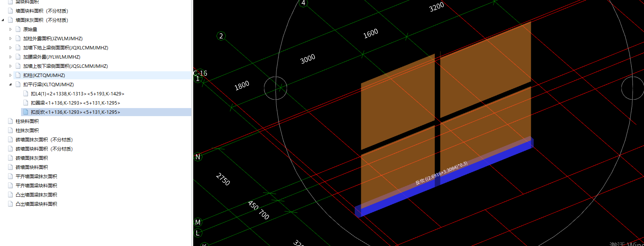Select 加柱外露面积(JZWLMJMHZ) item
Image resolution: width=644 pixels, height=246 pixels.
(53, 39)
